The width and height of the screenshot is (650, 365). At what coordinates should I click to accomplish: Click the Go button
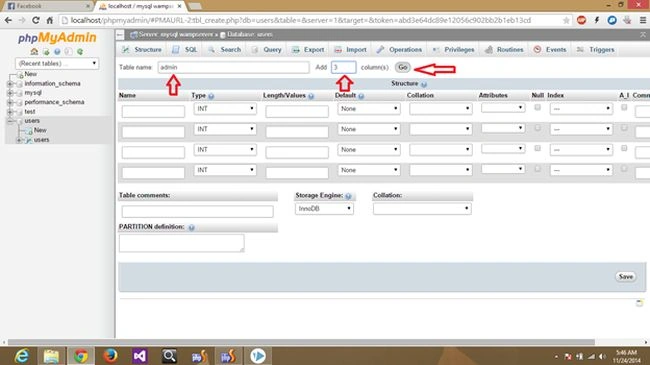[x=403, y=67]
